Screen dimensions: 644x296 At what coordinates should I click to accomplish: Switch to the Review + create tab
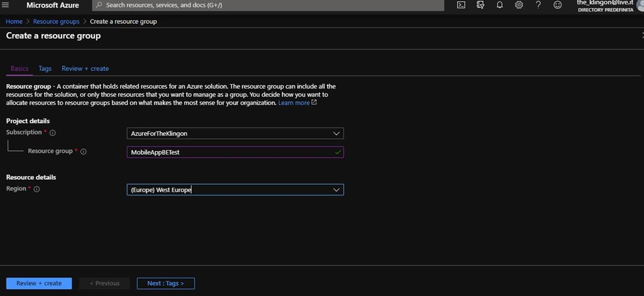pos(85,69)
